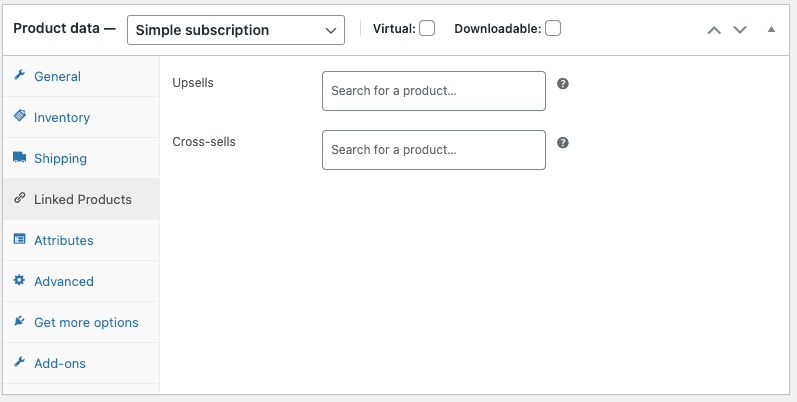The width and height of the screenshot is (797, 402).
Task: Open the Simple subscription product type dropdown
Action: pyautogui.click(x=236, y=30)
